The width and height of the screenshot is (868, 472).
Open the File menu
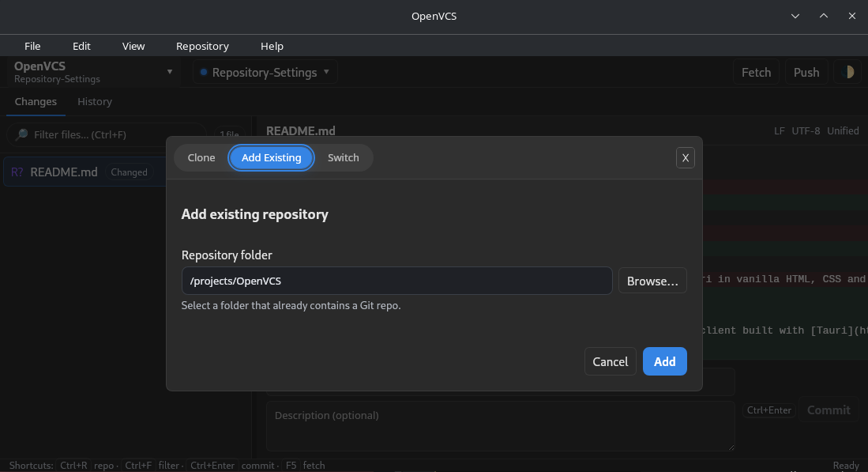pyautogui.click(x=32, y=46)
